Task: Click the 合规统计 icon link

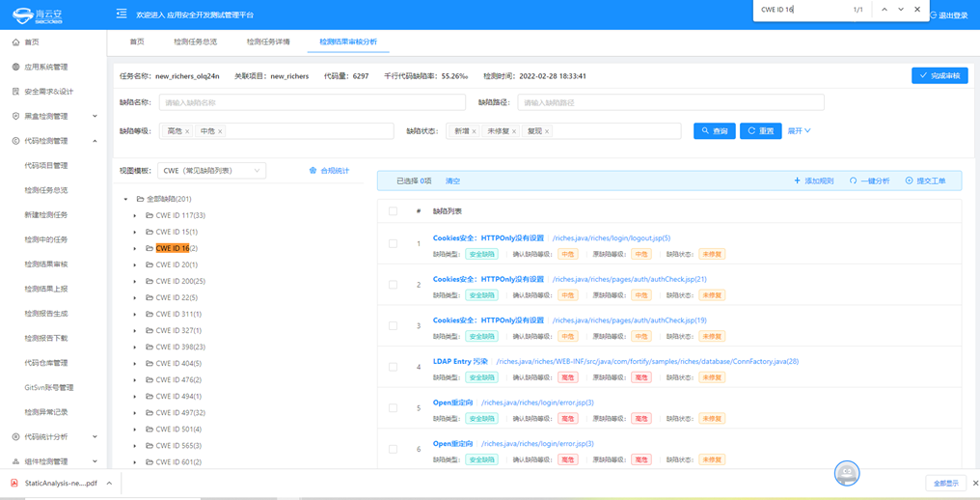Action: click(x=313, y=170)
